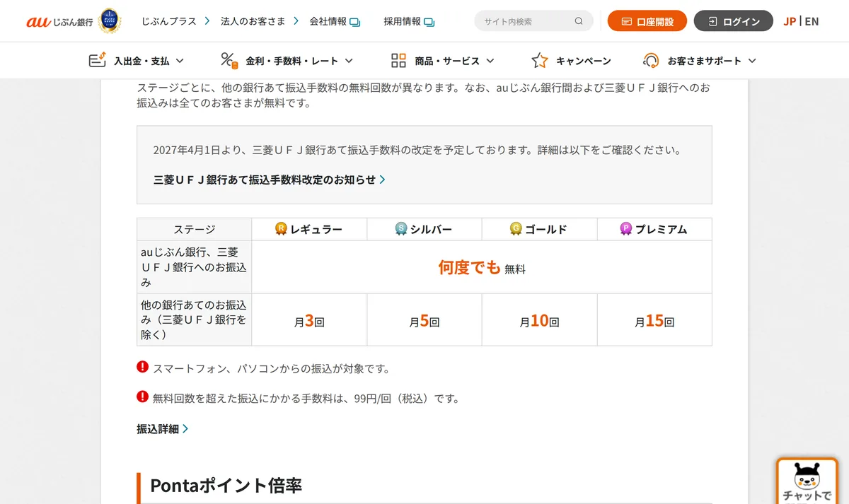
Task: Open 三菱ＵＦＪ銀行あて振込手数料改定のお知らせ link
Action: tap(265, 180)
